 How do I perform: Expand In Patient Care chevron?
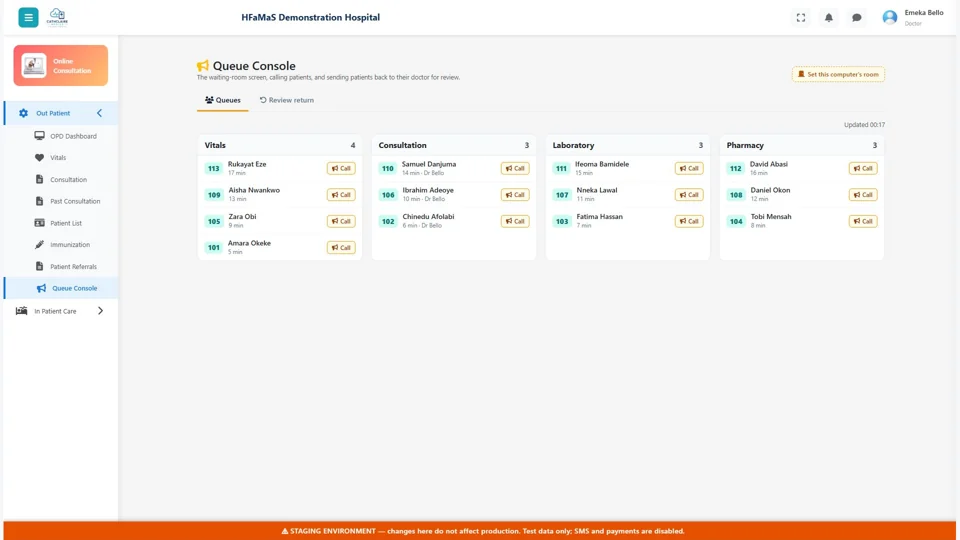[100, 311]
